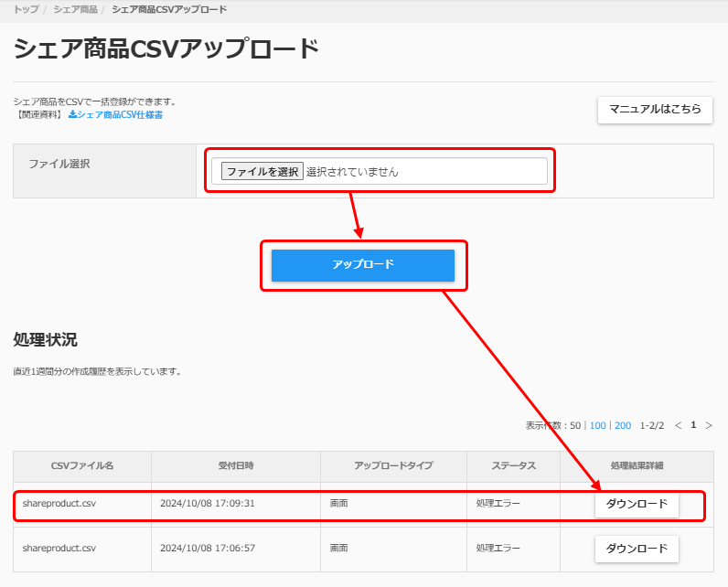
Task: Go to next page with right chevron
Action: [708, 425]
